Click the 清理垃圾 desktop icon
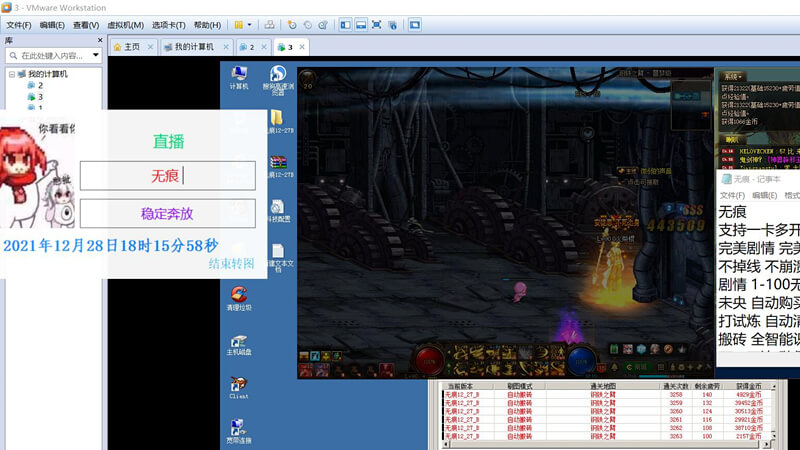This screenshot has height=450, width=800. pos(239,298)
